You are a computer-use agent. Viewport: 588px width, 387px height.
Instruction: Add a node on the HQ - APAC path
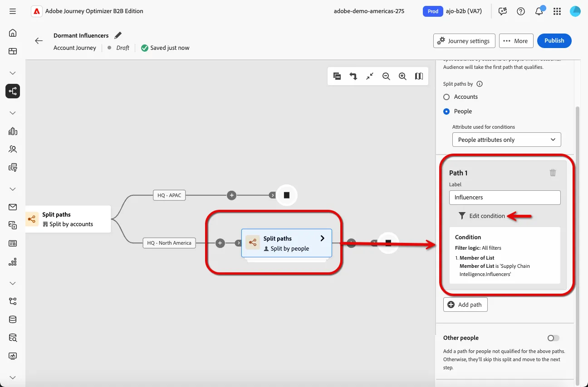[x=232, y=195]
